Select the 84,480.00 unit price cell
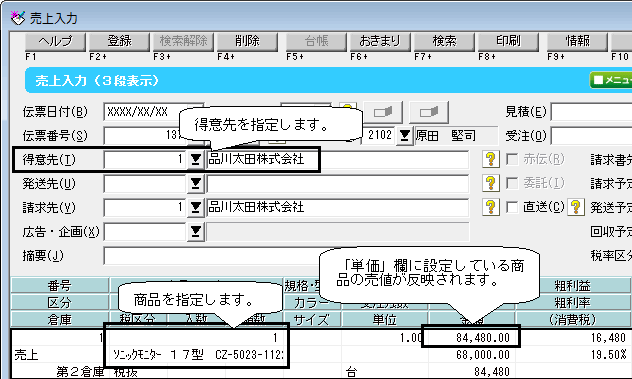This screenshot has width=632, height=379. tap(471, 337)
